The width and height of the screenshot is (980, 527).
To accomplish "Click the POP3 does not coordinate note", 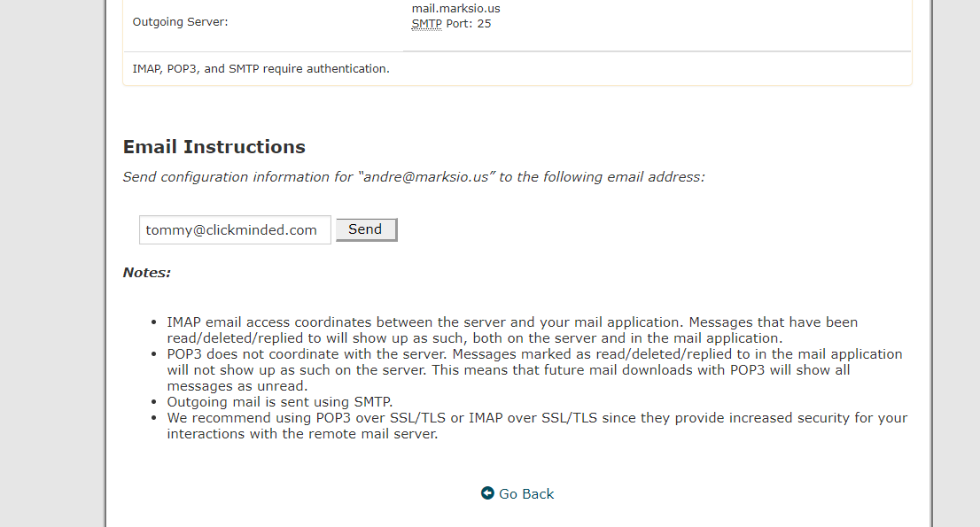I will [x=534, y=369].
